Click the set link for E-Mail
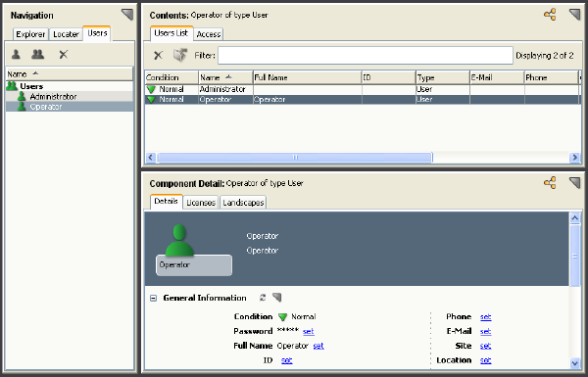 click(486, 331)
